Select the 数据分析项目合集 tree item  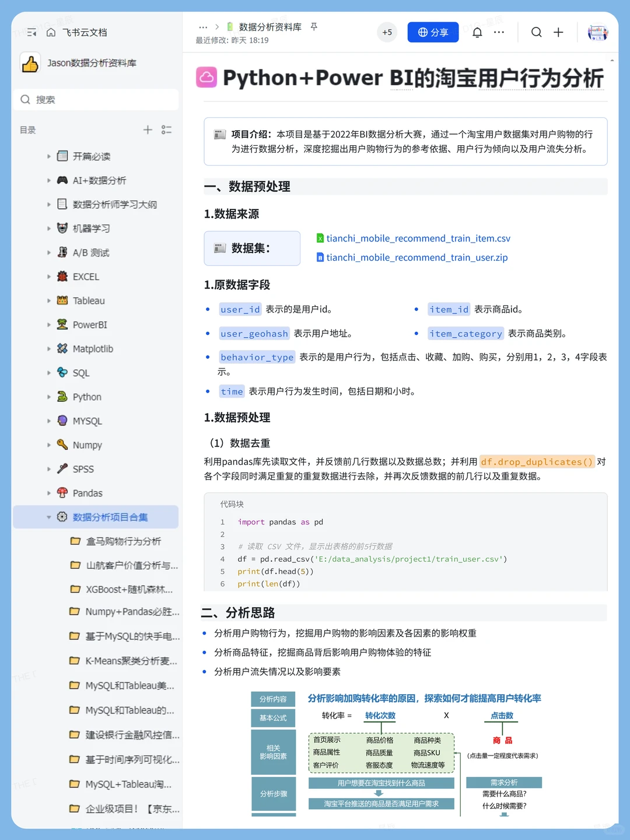tap(96, 517)
